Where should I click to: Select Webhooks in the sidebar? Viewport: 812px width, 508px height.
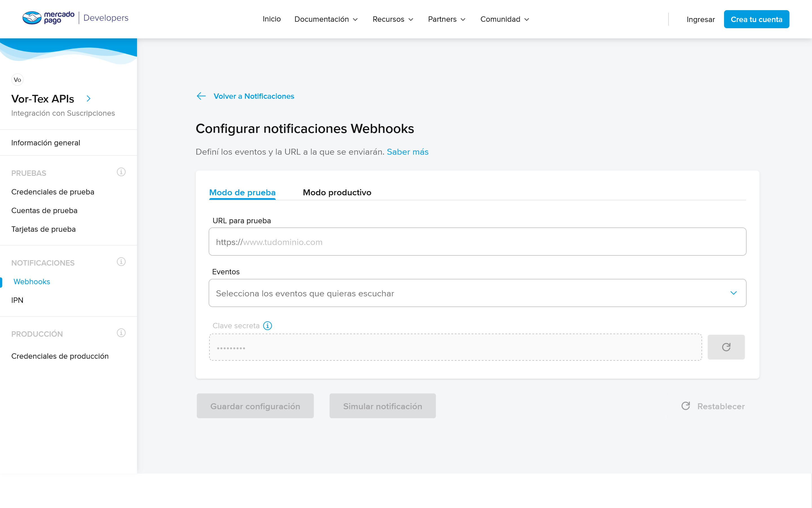pos(32,282)
